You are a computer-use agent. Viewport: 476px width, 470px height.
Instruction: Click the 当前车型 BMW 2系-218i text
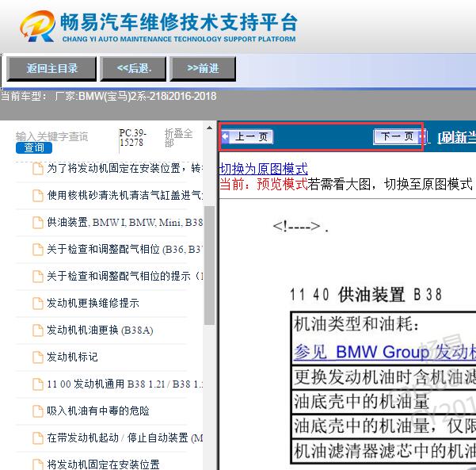click(109, 97)
